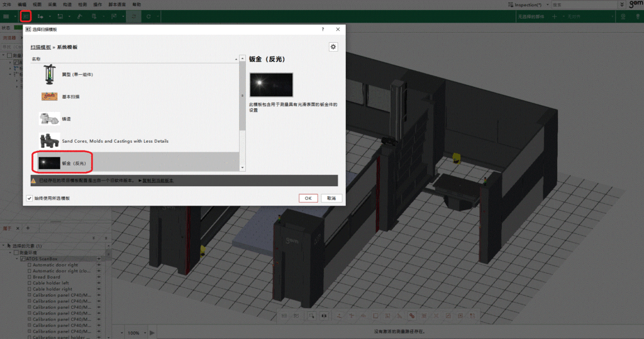This screenshot has width=644, height=339.
Task: Click the scan template toolbar icon
Action: tap(26, 16)
